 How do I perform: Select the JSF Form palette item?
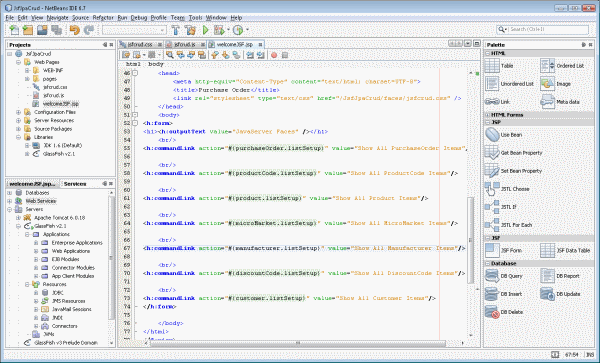coord(504,251)
